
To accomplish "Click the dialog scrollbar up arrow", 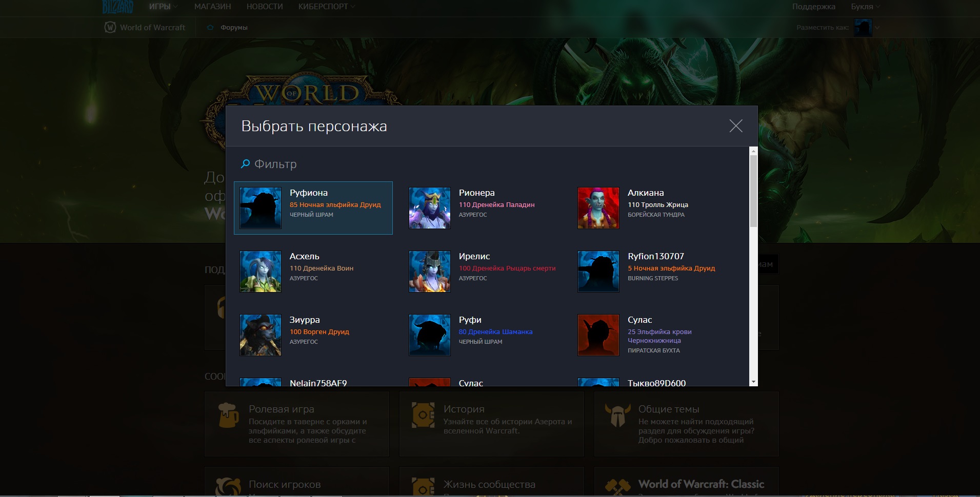I will coord(753,151).
